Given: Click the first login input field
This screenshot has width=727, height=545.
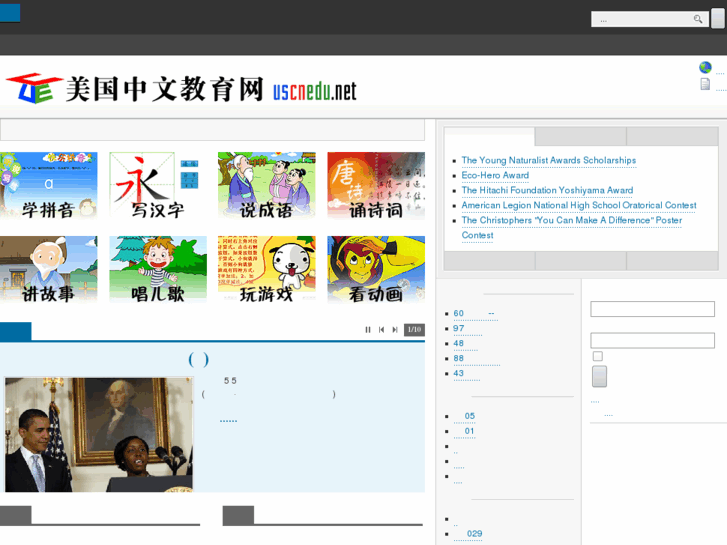Looking at the screenshot, I should pos(652,309).
